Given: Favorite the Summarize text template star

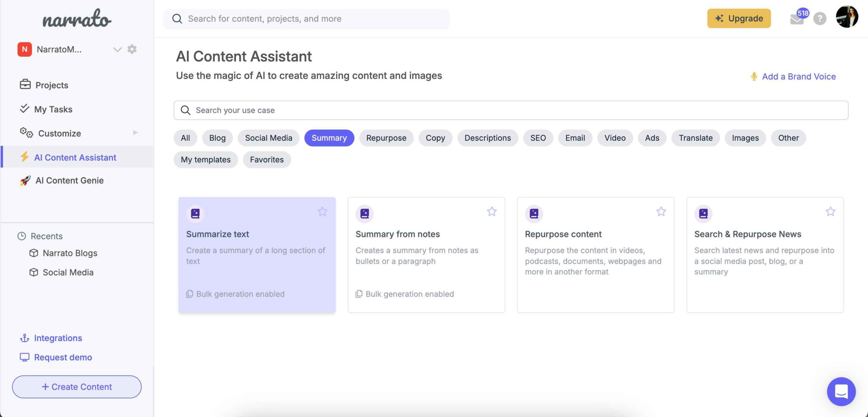Looking at the screenshot, I should [x=322, y=212].
